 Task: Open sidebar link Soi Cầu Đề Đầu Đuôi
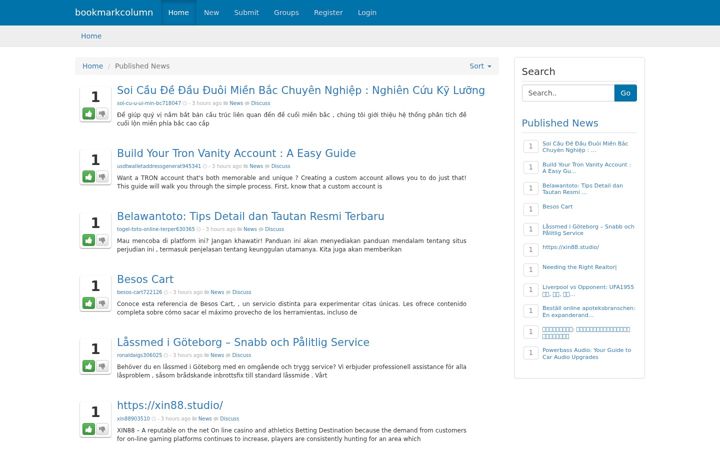(585, 147)
